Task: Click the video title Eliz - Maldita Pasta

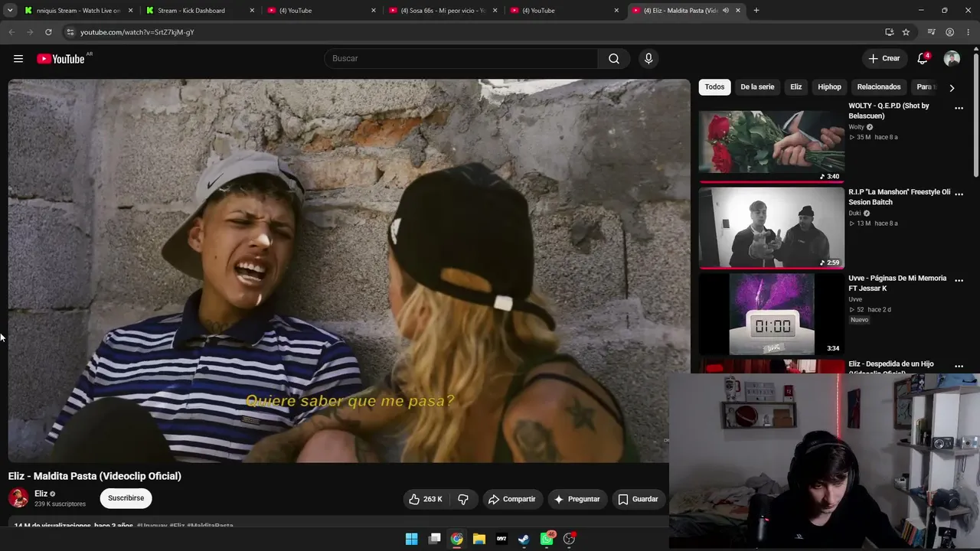Action: pos(95,476)
